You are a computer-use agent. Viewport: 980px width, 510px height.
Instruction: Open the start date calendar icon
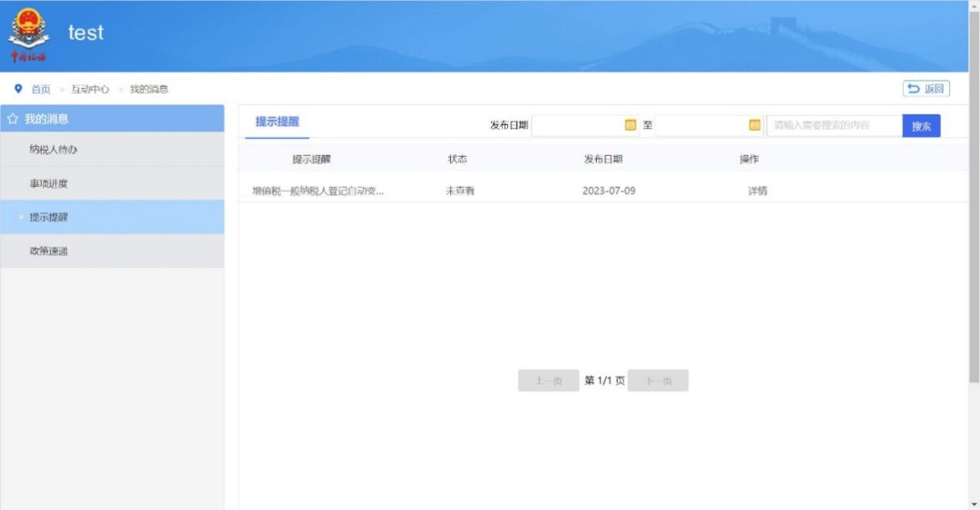[x=631, y=125]
